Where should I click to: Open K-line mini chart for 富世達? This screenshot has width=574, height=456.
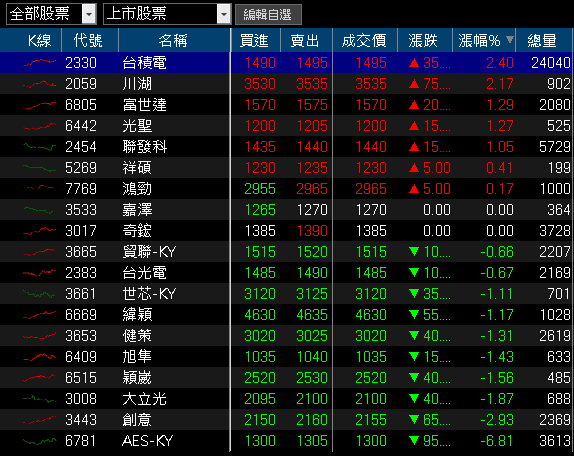40,105
